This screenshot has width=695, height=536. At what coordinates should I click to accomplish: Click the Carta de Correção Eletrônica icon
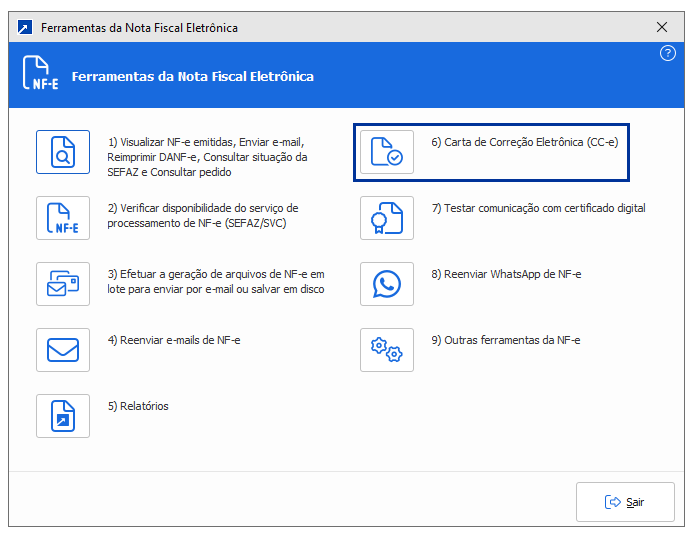(387, 152)
